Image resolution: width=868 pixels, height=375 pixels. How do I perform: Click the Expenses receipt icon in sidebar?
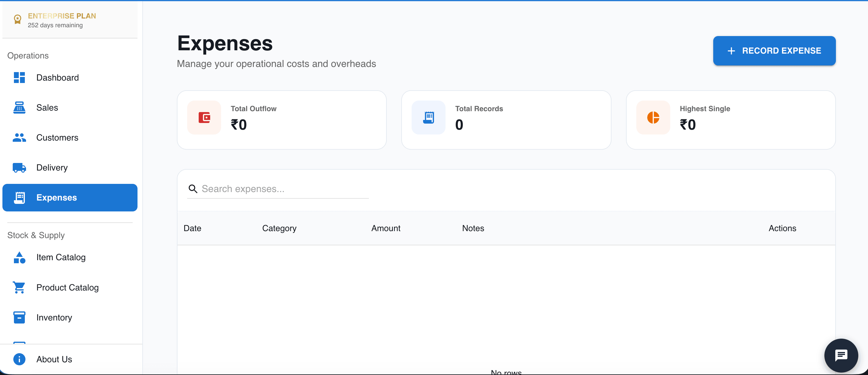[x=19, y=197]
